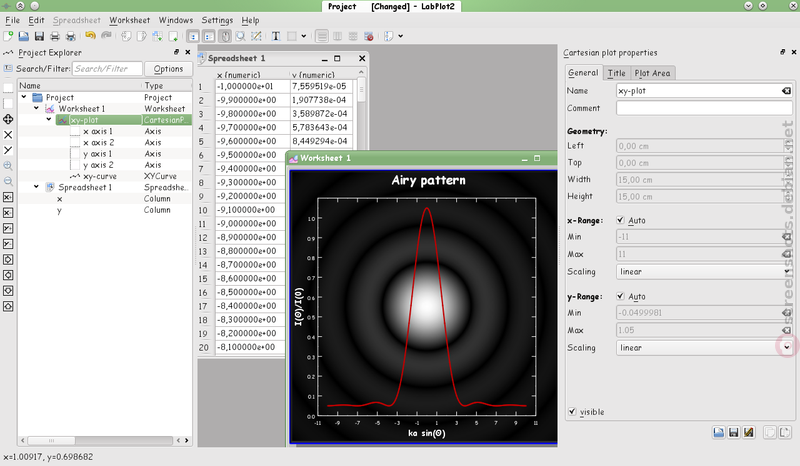Select the General tab
This screenshot has height=466, width=800.
(x=583, y=72)
